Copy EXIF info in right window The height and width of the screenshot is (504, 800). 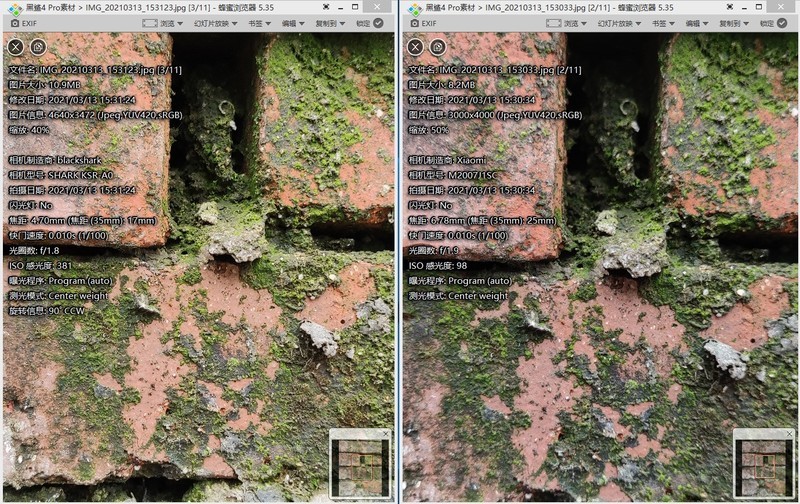coord(438,46)
